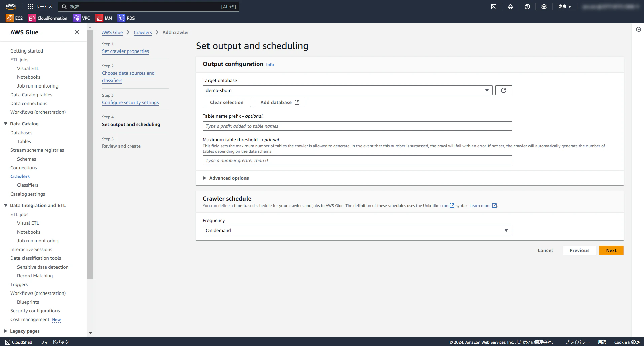Click Clear selection button
644x346 pixels.
(227, 102)
